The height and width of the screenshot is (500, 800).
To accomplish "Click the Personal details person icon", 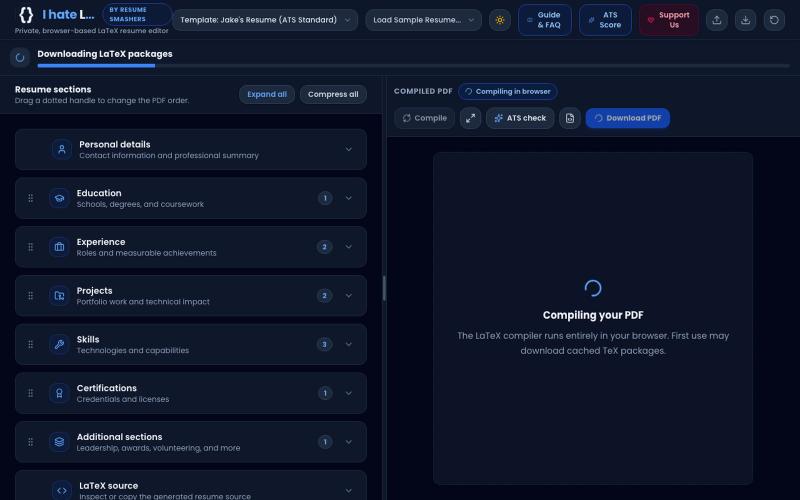I will (62, 149).
